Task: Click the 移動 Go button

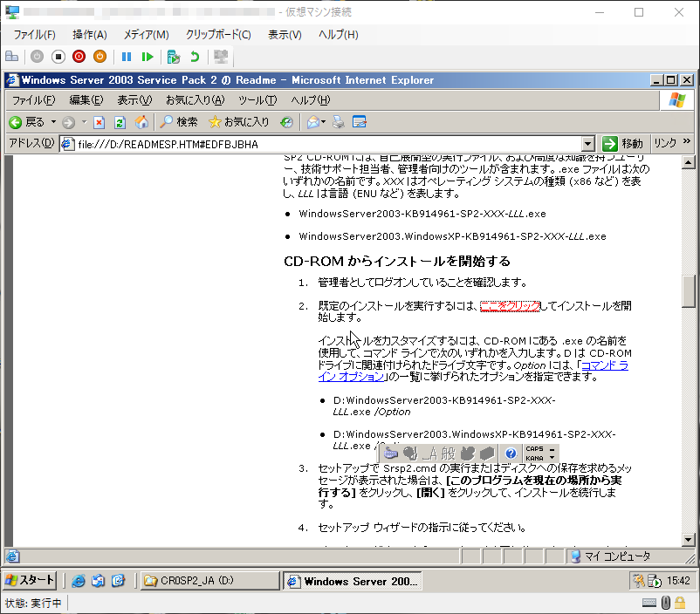Action: coord(623,144)
